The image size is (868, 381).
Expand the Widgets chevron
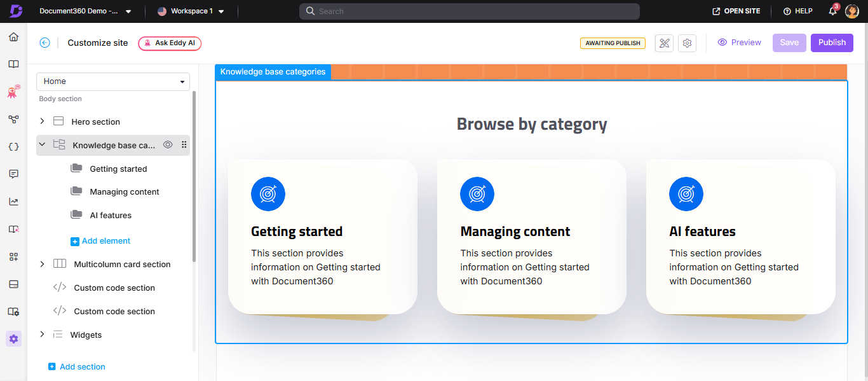point(42,334)
